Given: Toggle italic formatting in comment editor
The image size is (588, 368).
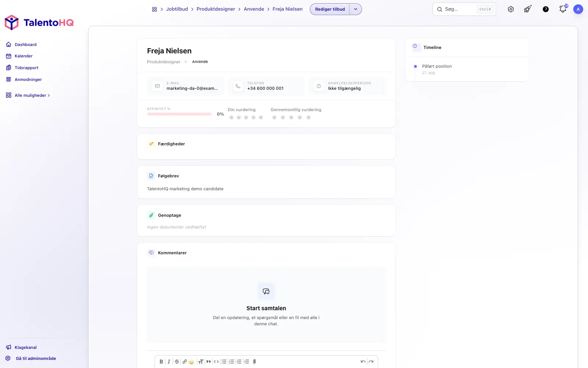Looking at the screenshot, I should point(169,362).
